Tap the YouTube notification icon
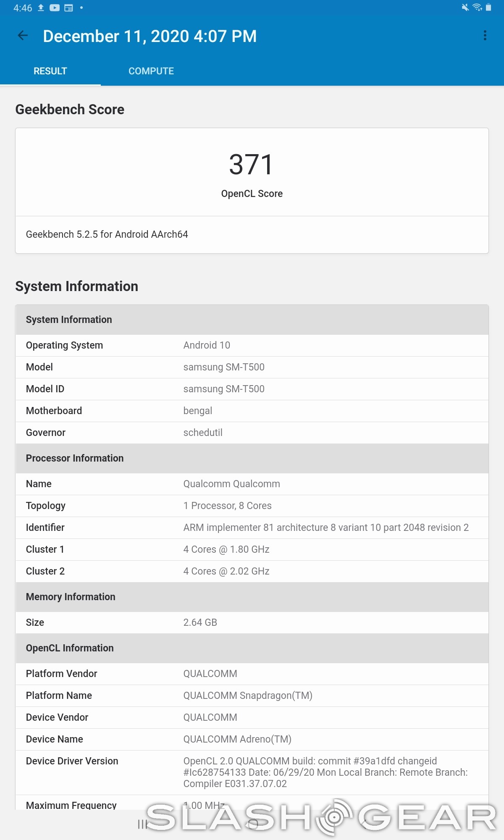Viewport: 504px width, 840px height. 55,8
